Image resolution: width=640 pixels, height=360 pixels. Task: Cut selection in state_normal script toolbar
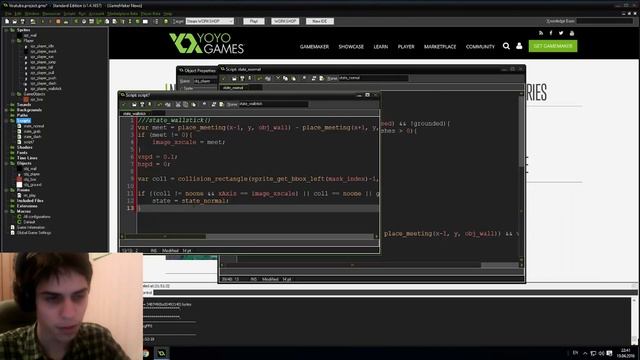278,78
